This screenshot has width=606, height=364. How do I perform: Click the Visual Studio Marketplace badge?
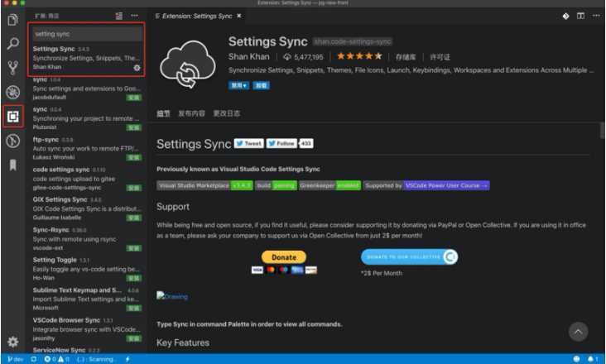204,185
